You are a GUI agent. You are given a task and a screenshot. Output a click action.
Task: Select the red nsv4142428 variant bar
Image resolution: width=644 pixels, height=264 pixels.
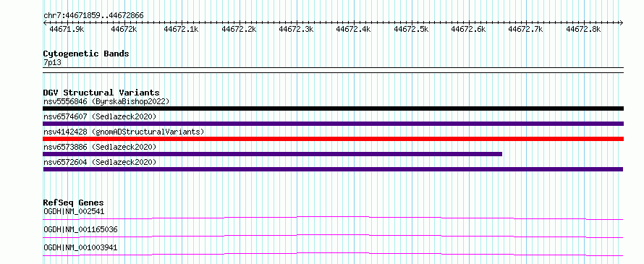(333, 139)
